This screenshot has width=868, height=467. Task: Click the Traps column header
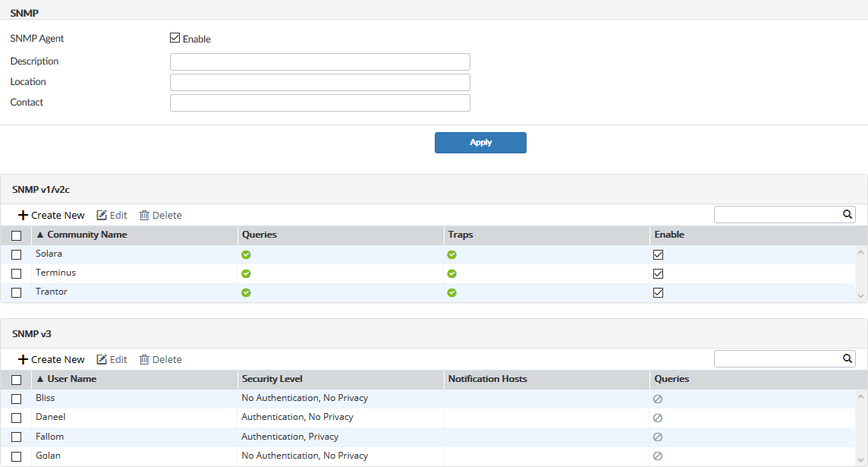tap(461, 235)
